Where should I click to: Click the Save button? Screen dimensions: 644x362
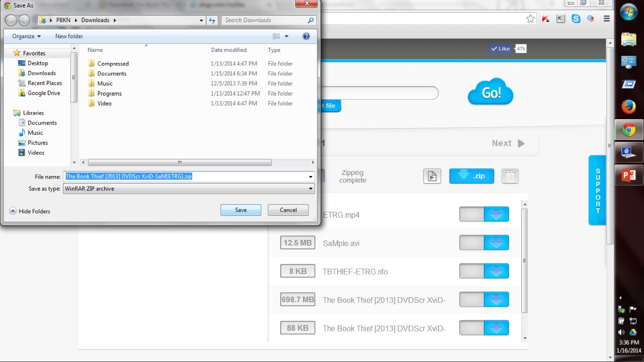(x=240, y=210)
